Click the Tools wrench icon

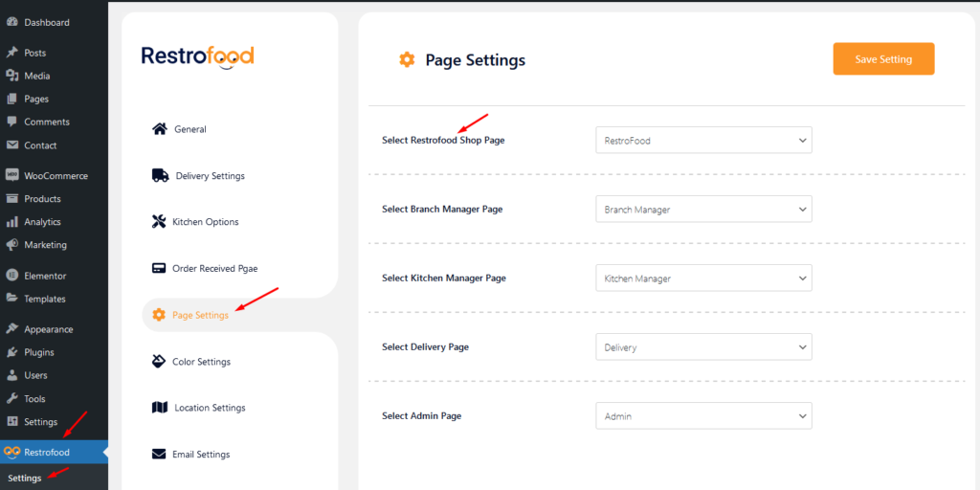[11, 399]
